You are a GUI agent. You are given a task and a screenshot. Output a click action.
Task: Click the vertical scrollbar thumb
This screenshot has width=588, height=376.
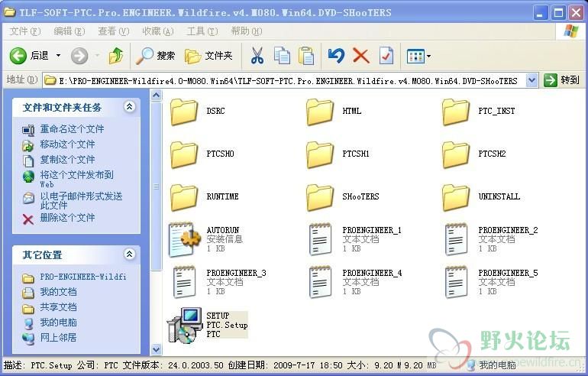coord(156,186)
